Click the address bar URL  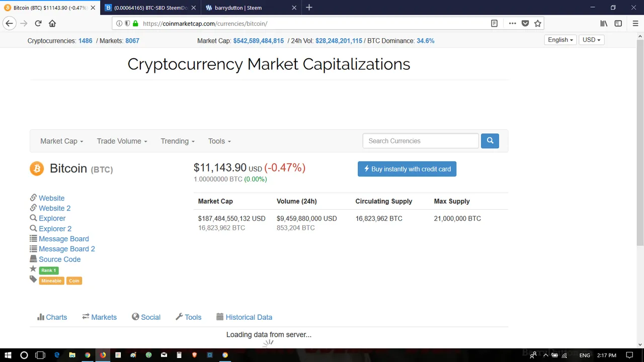(x=205, y=23)
